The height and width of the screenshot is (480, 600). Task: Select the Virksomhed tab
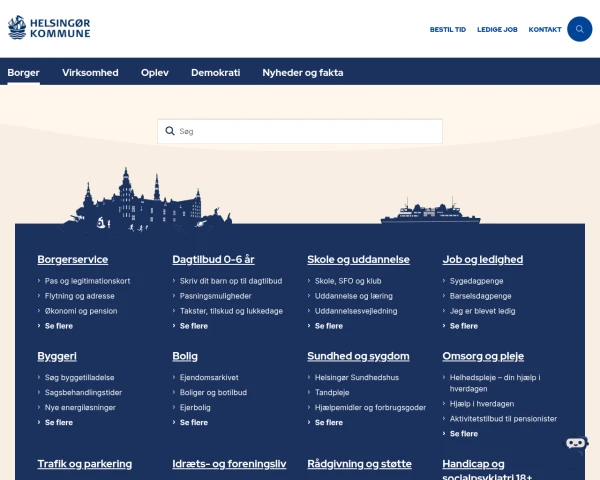pos(90,72)
